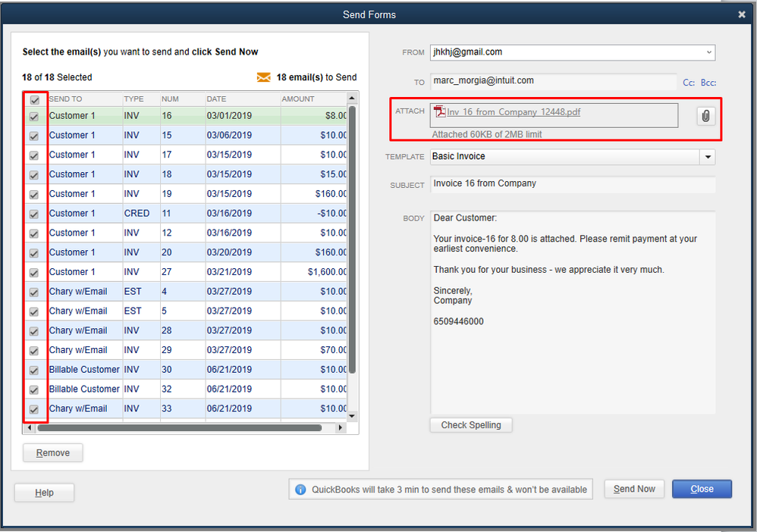
Task: Click the paperclip attach file icon
Action: tap(705, 116)
